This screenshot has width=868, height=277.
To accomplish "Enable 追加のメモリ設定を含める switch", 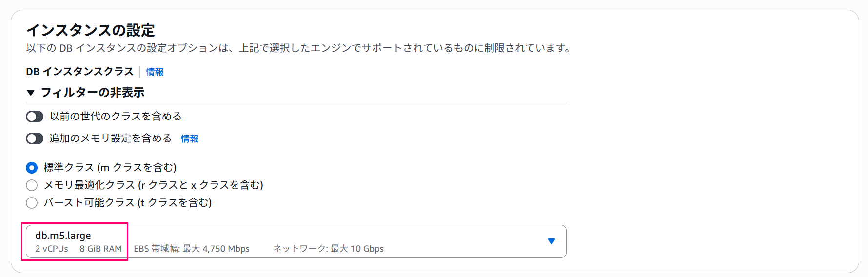I will pyautogui.click(x=35, y=139).
